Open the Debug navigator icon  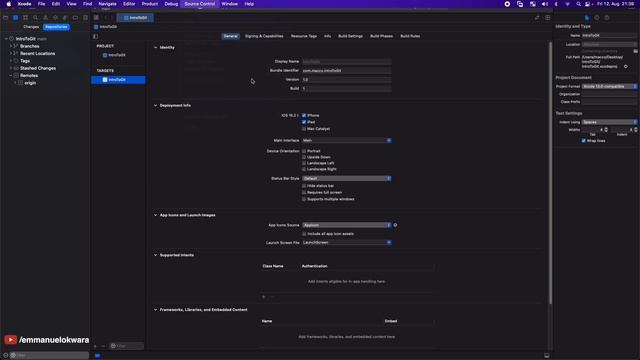click(65, 18)
